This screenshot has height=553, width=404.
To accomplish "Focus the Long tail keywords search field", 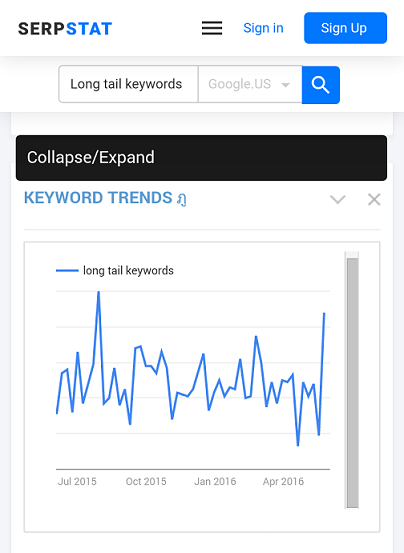I will tap(128, 84).
